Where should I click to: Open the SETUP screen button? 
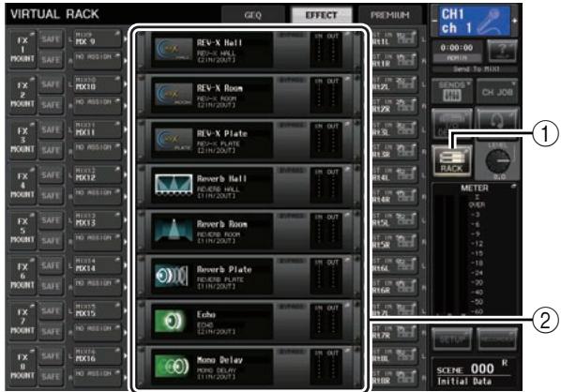451,339
